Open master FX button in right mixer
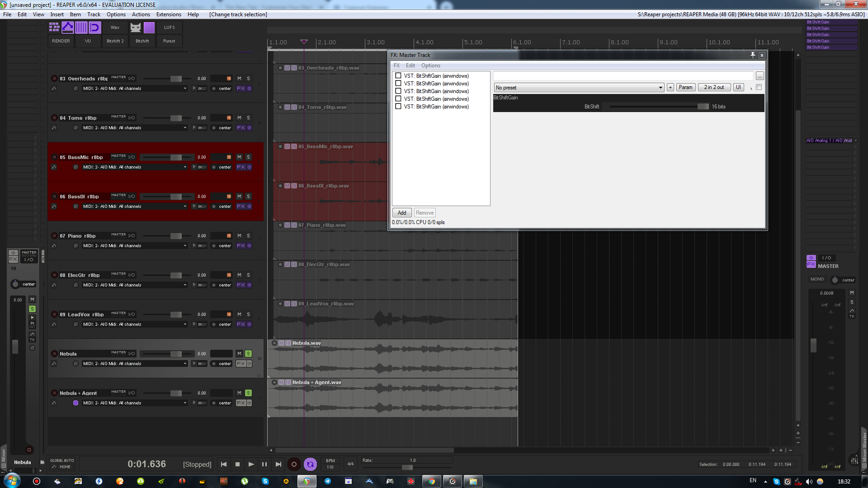This screenshot has width=868, height=488. (811, 264)
